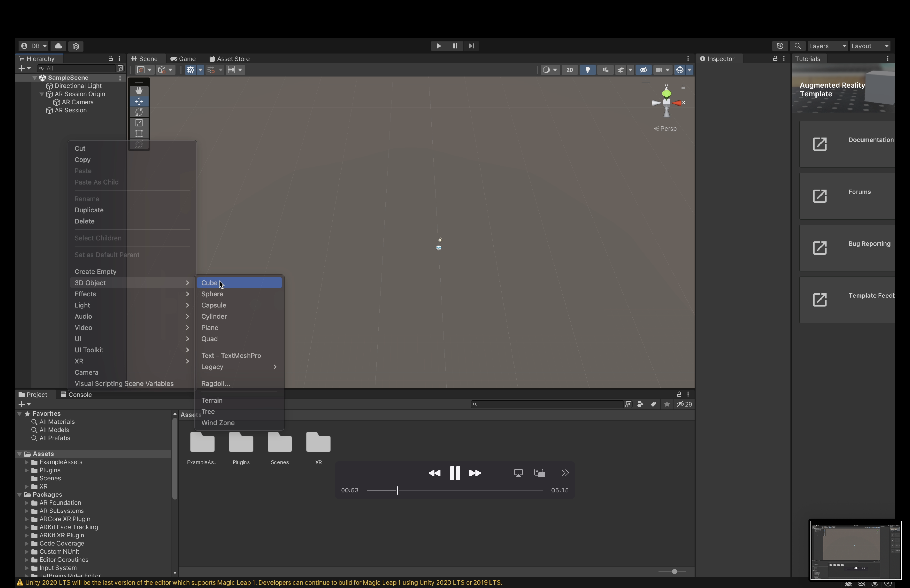Open the Layout dropdown
This screenshot has width=910, height=588.
(870, 46)
